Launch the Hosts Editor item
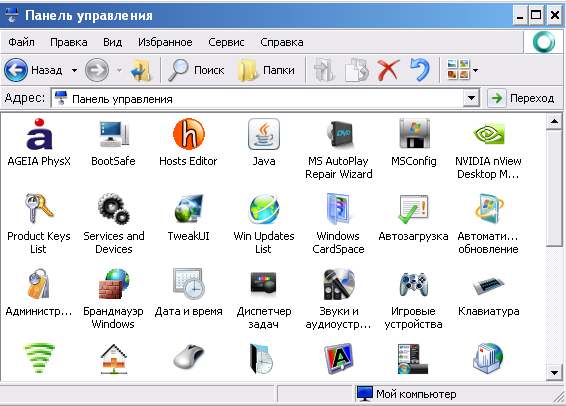The width and height of the screenshot is (566, 406). pos(188,143)
